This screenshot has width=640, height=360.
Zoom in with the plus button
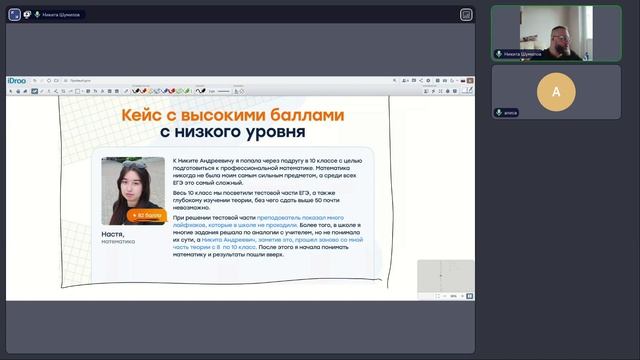[x=462, y=296]
